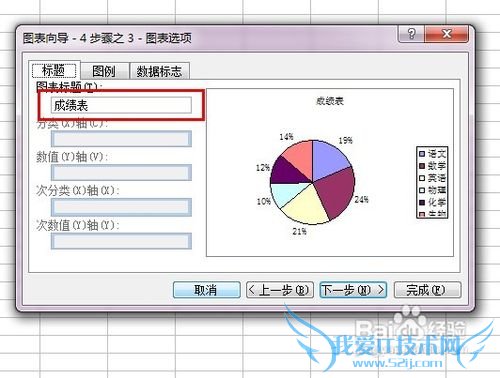The width and height of the screenshot is (500, 378).
Task: Click the 次分类(X)轴 input field
Action: pos(121,207)
